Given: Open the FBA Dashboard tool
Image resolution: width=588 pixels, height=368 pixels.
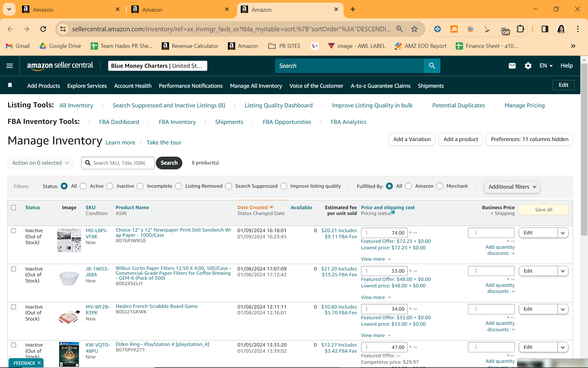Looking at the screenshot, I should (119, 122).
